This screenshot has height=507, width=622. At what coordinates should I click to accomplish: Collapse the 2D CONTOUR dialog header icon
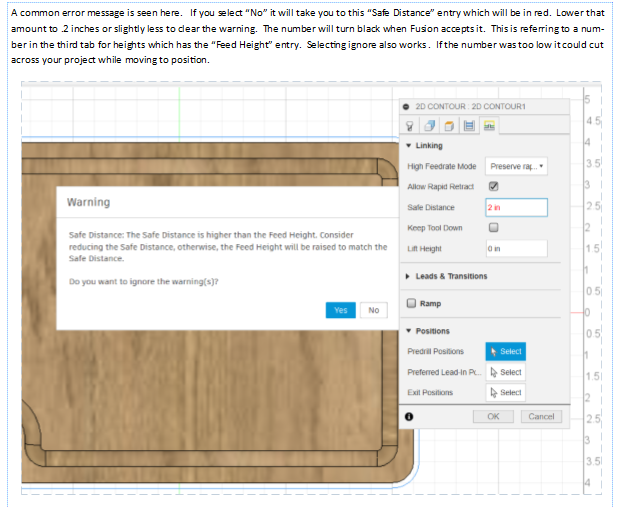click(406, 107)
